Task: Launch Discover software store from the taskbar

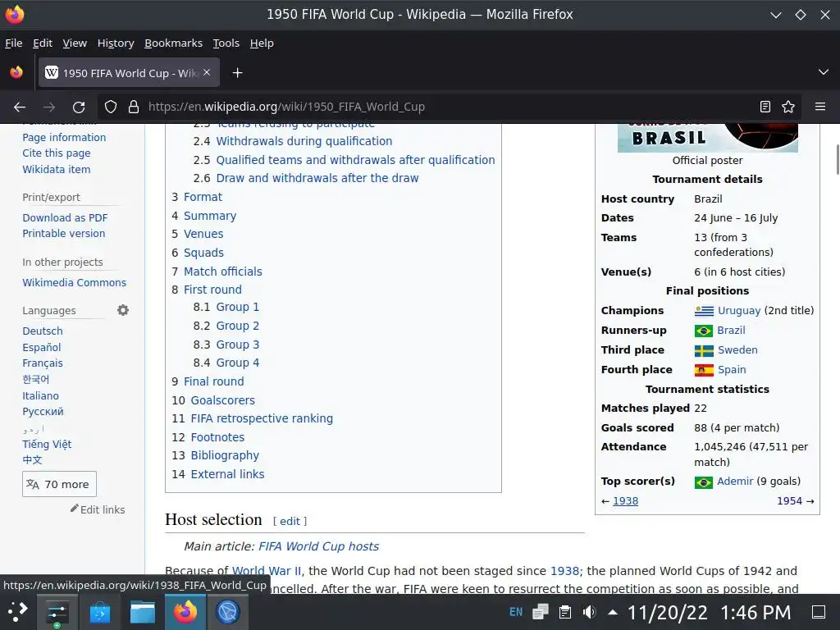Action: tap(99, 612)
